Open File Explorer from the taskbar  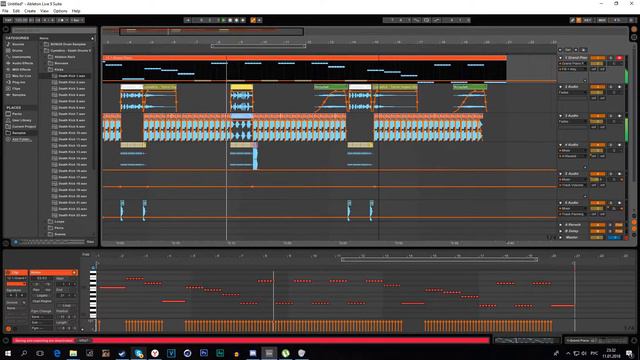[73, 353]
